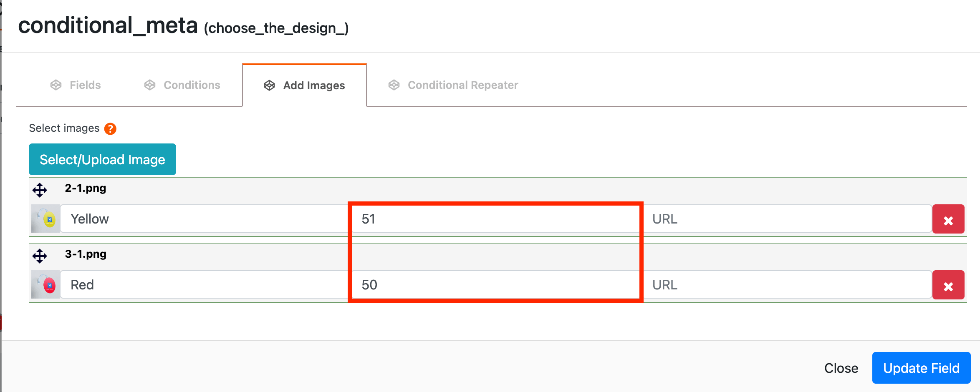
Task: Remove the Yellow image row
Action: [948, 219]
